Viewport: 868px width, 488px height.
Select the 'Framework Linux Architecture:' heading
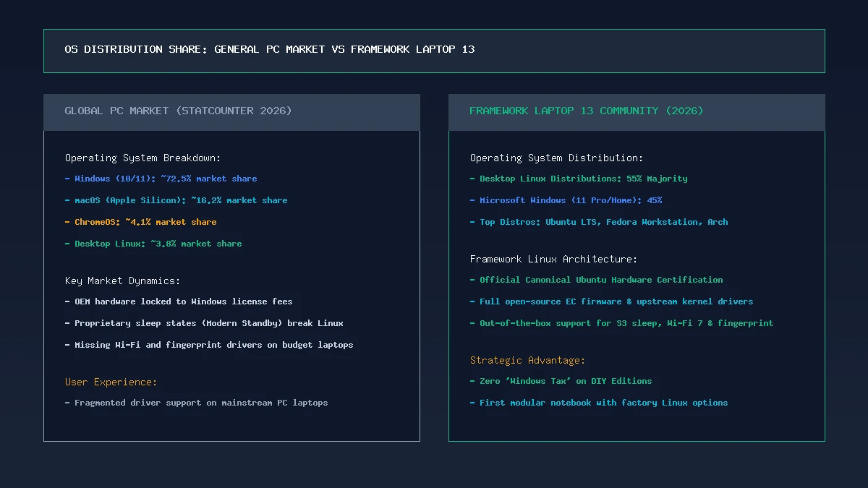coord(553,259)
